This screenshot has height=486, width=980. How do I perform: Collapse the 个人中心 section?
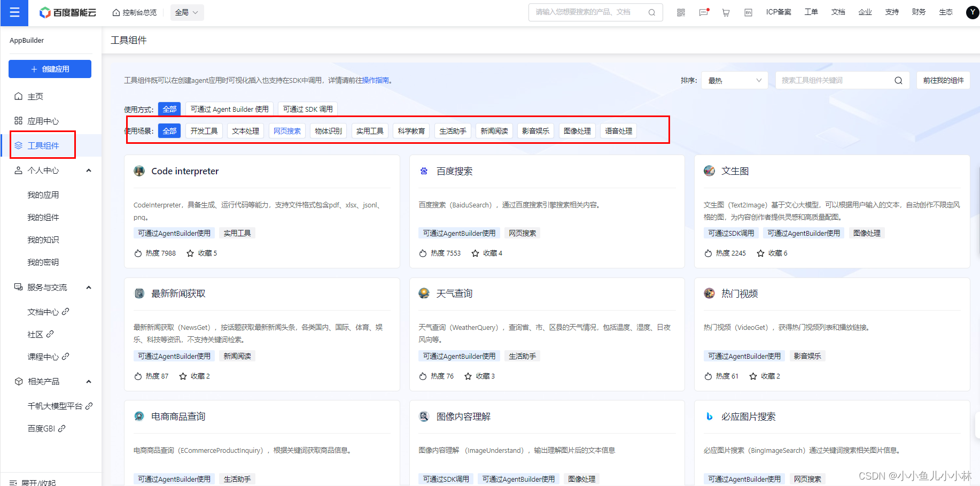[89, 171]
